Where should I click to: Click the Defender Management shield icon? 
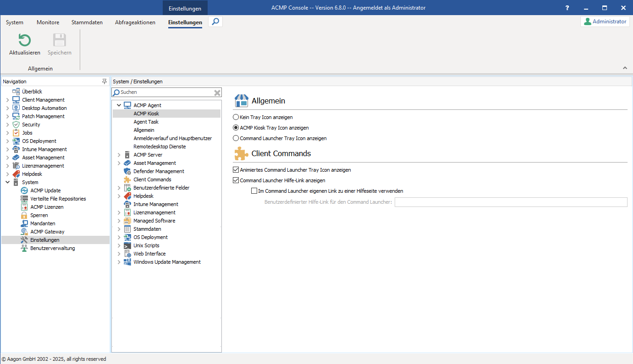click(x=127, y=171)
